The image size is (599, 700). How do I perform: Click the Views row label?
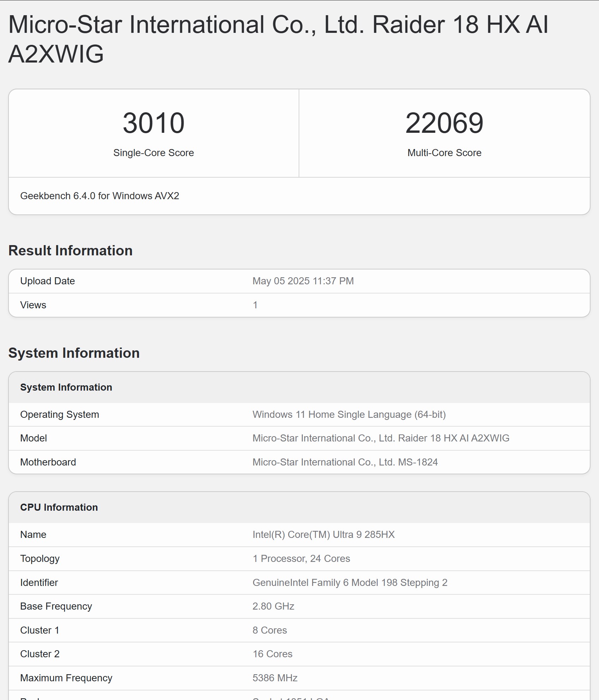(x=33, y=305)
